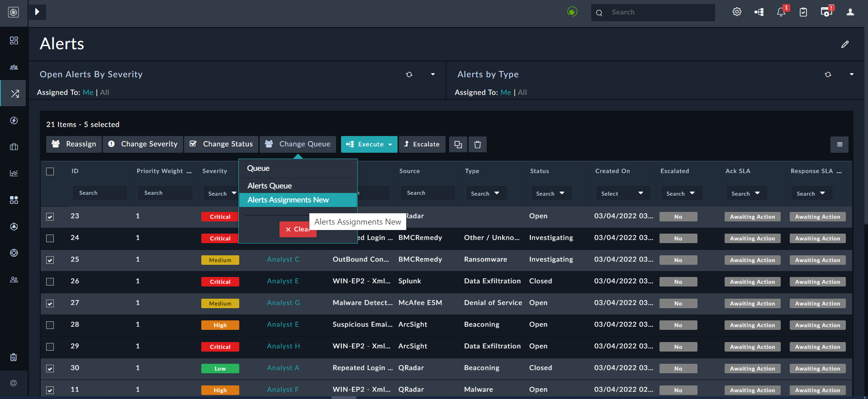Open the grid column settings menu icon
Viewport: 868px width, 399px height.
[x=839, y=145]
